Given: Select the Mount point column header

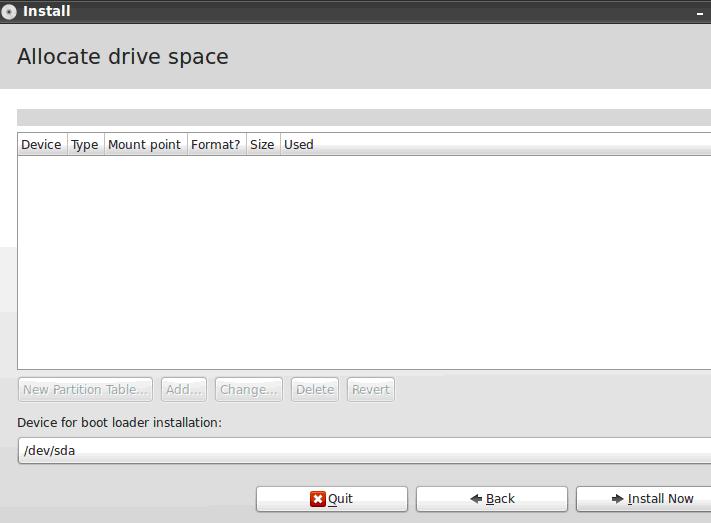Looking at the screenshot, I should [144, 144].
